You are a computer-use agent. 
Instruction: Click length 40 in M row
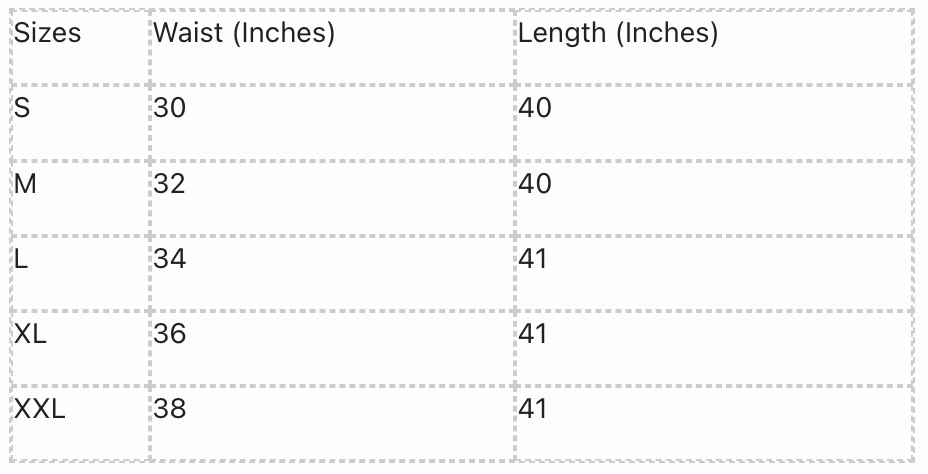click(535, 184)
